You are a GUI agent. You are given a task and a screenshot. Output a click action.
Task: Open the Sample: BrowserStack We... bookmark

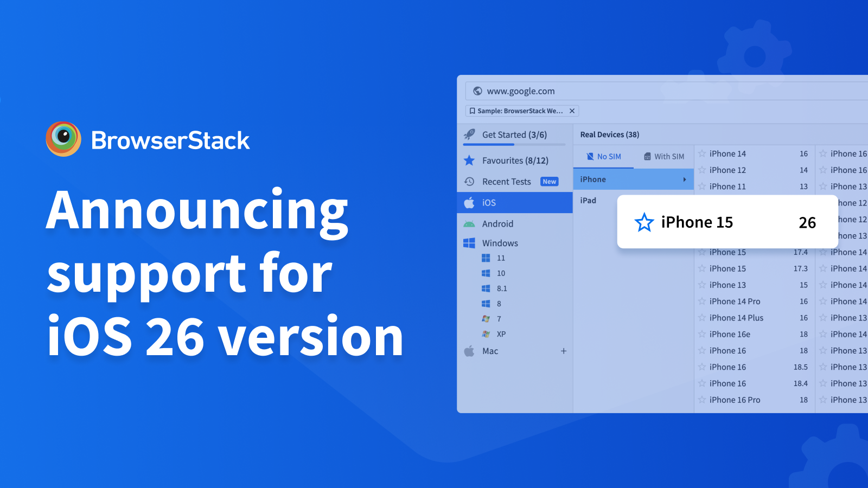522,111
